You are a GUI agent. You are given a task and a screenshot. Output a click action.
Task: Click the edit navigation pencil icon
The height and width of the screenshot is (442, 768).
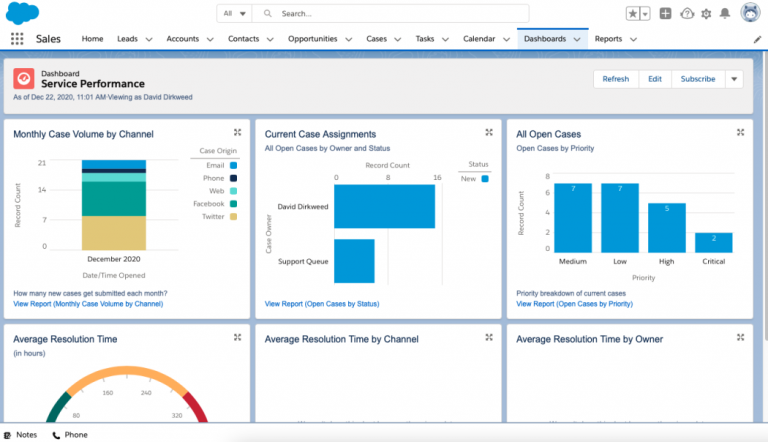[x=757, y=39]
